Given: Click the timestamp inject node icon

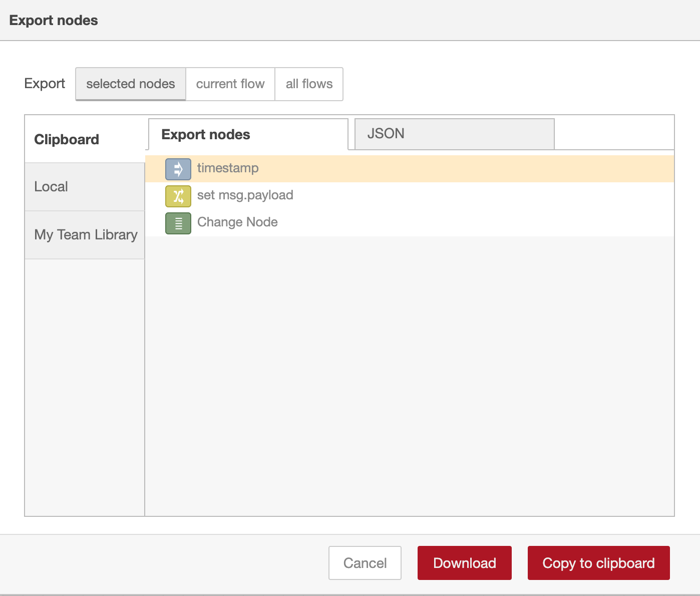Looking at the screenshot, I should [x=178, y=169].
